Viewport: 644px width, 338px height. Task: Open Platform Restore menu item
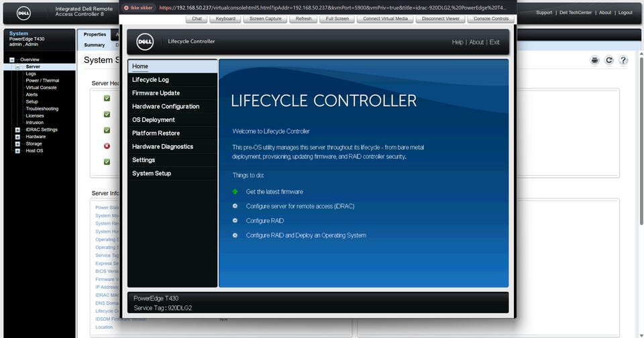(172, 133)
